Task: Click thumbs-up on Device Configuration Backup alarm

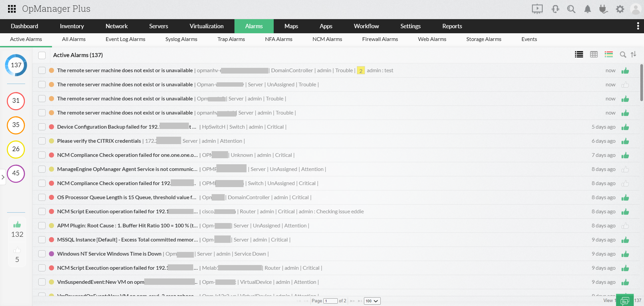Action: point(625,127)
